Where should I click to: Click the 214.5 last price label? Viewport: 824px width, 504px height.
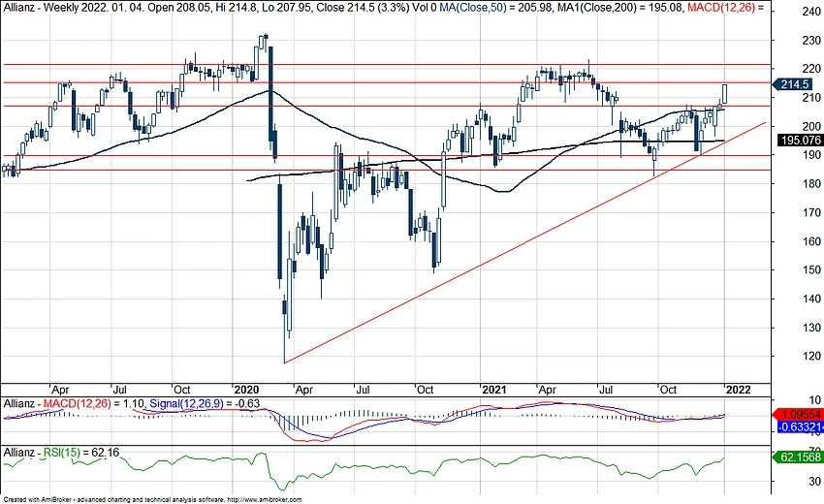click(x=792, y=84)
